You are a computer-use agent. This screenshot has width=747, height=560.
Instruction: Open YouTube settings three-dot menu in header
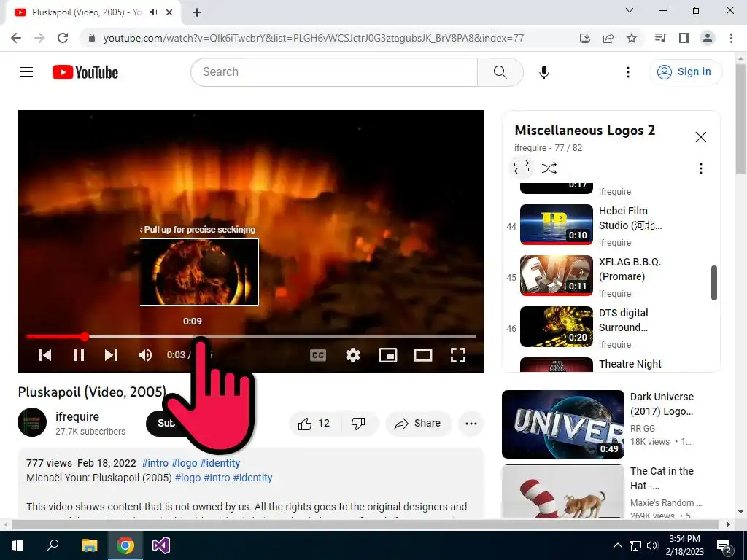pyautogui.click(x=628, y=72)
